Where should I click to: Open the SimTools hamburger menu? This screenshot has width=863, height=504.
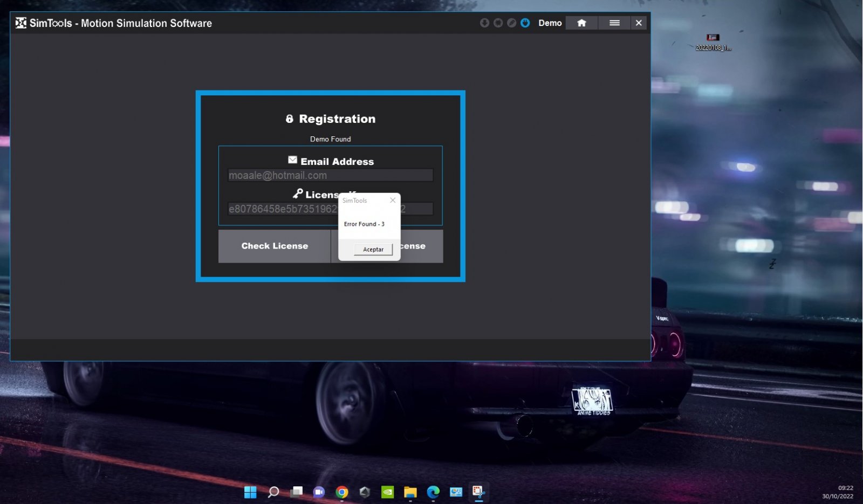click(x=614, y=23)
